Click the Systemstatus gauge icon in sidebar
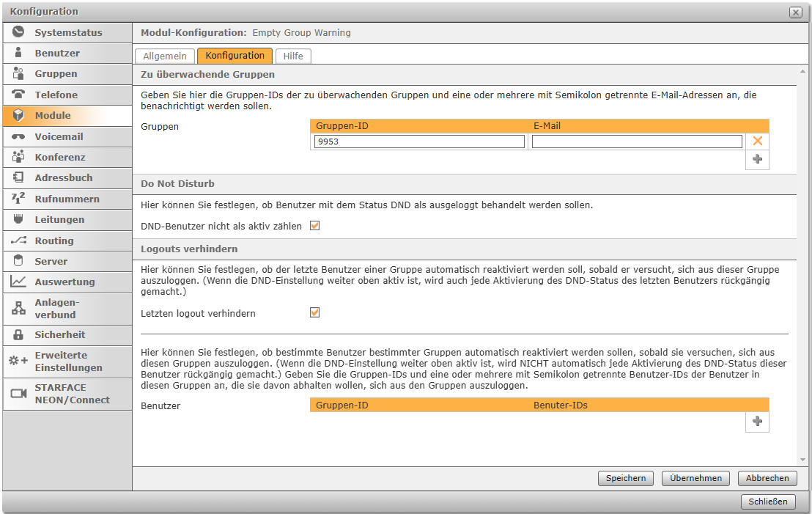Image resolution: width=812 pixels, height=514 pixels. pos(18,32)
